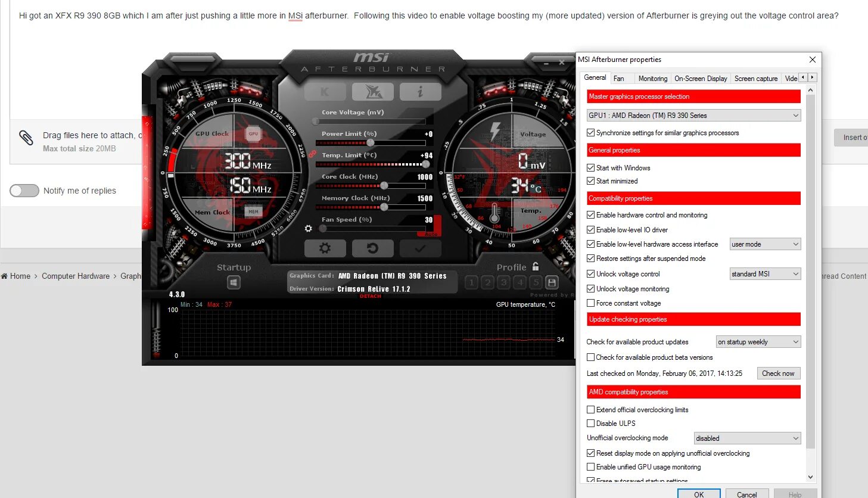This screenshot has height=498, width=868.
Task: Open the on startup weekly dropdown
Action: click(758, 342)
